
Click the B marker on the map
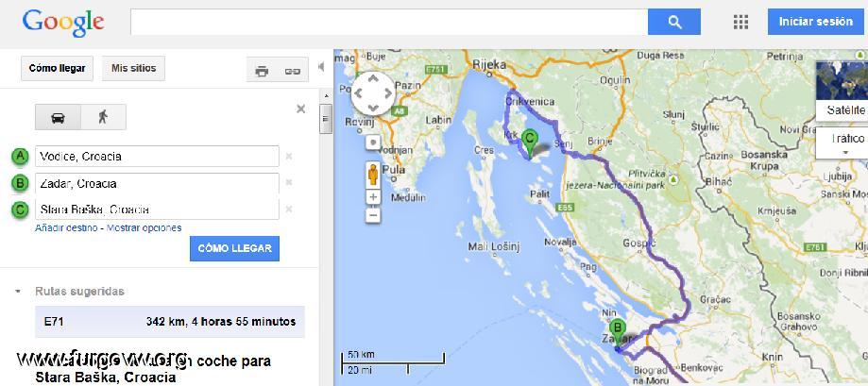617,335
